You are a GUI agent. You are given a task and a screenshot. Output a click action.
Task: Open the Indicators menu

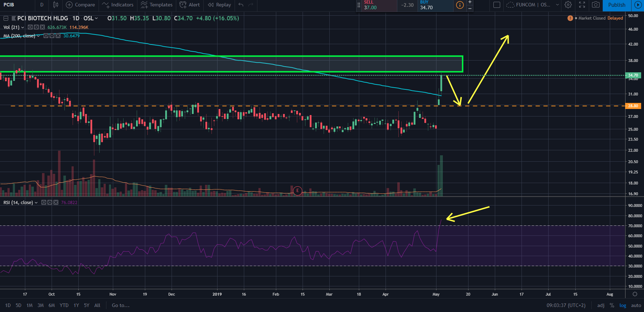click(118, 5)
